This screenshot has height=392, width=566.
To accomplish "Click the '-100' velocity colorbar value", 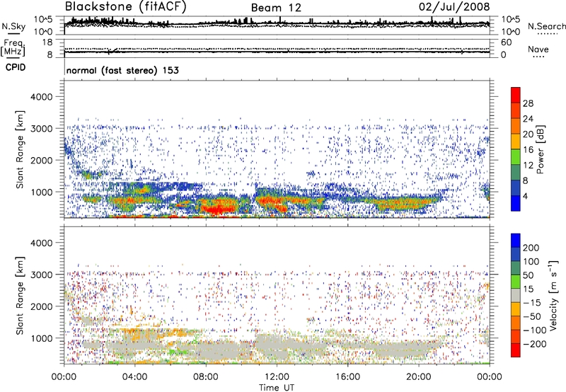I will (535, 330).
